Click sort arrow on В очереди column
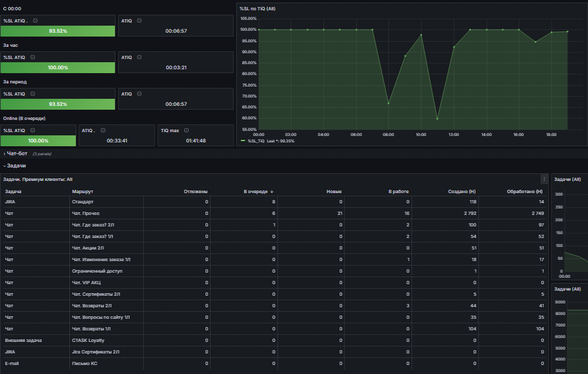 pos(272,192)
